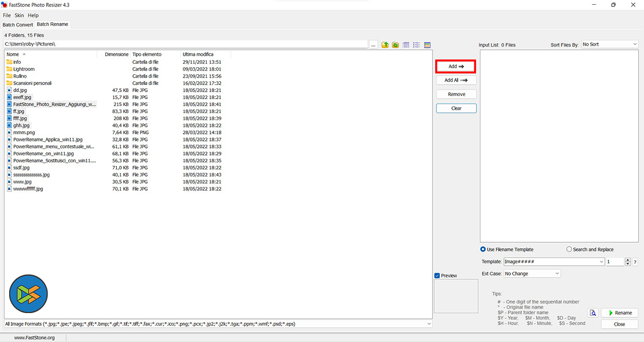Click www.FastStone.org in the status bar
Screen dimensions: 644x342
pos(34,338)
